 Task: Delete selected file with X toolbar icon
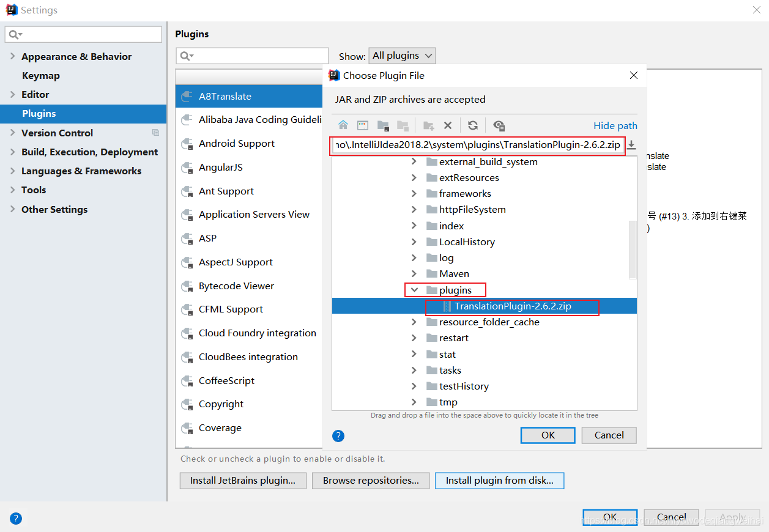pos(448,125)
